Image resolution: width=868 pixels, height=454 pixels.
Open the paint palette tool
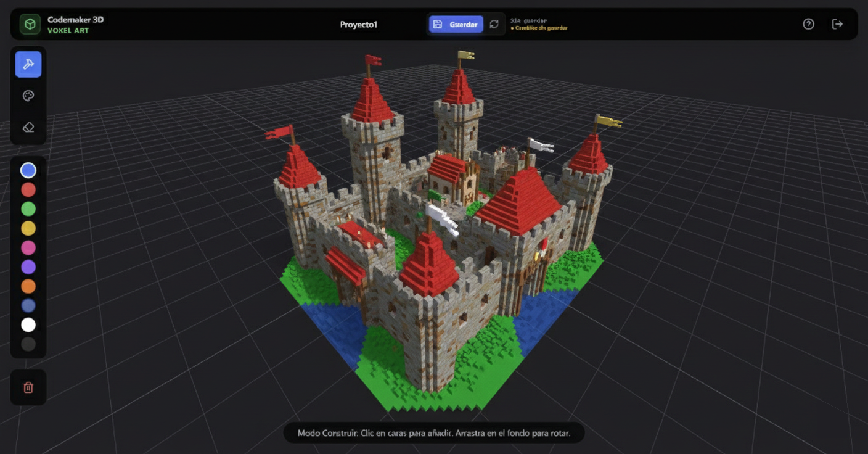click(x=28, y=96)
